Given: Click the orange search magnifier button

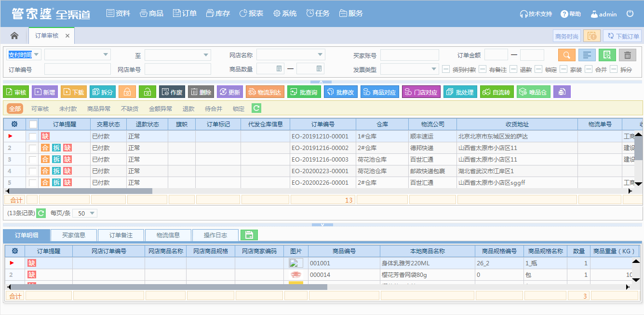Looking at the screenshot, I should (x=567, y=55).
